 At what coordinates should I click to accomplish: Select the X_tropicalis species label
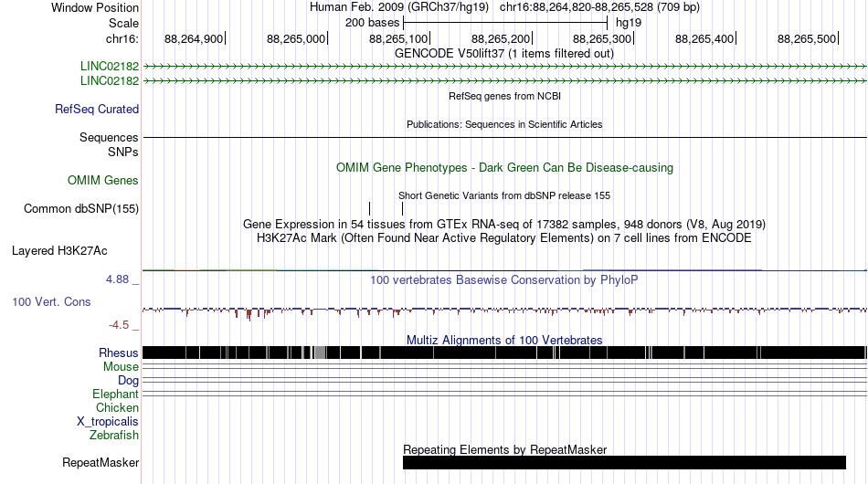[108, 422]
